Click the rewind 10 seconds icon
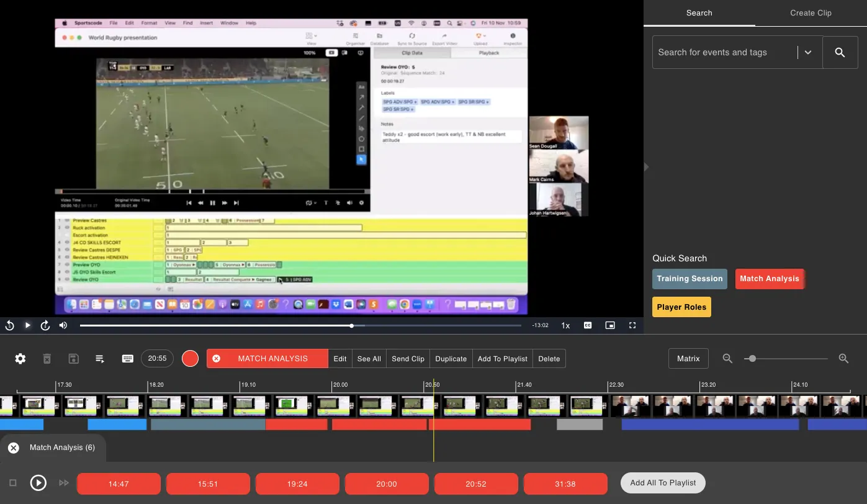This screenshot has height=504, width=867. pos(10,325)
